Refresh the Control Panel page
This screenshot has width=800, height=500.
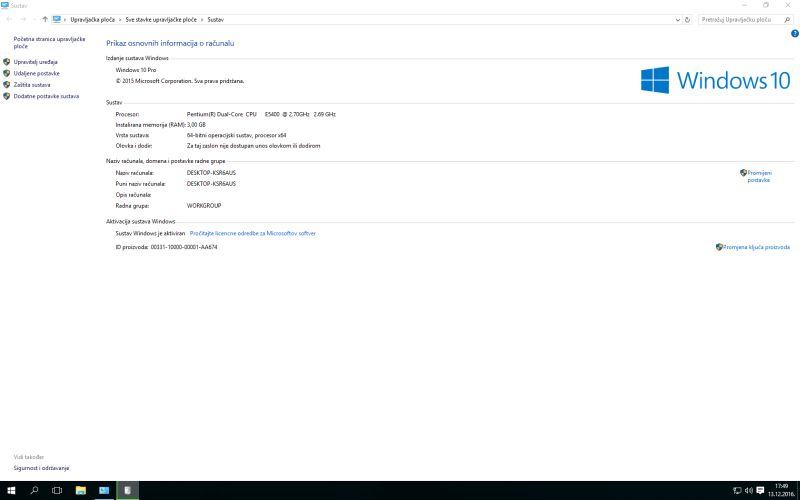(687, 19)
